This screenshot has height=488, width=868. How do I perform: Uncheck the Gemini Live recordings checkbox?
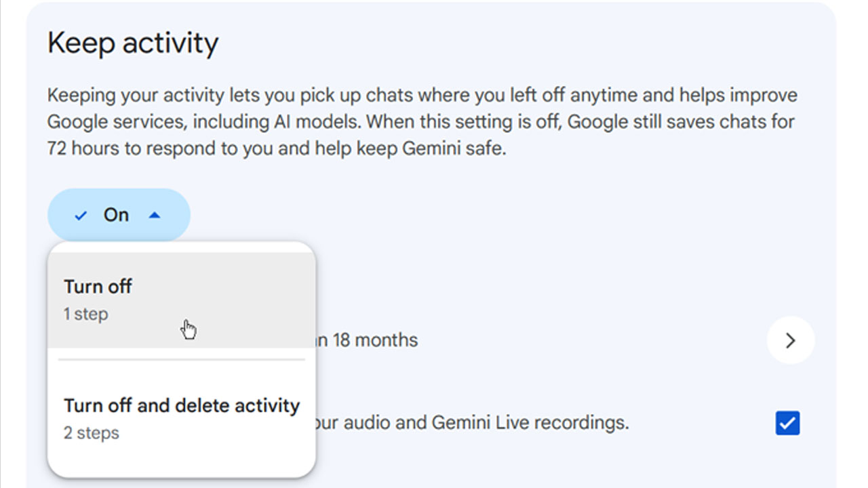pyautogui.click(x=787, y=424)
